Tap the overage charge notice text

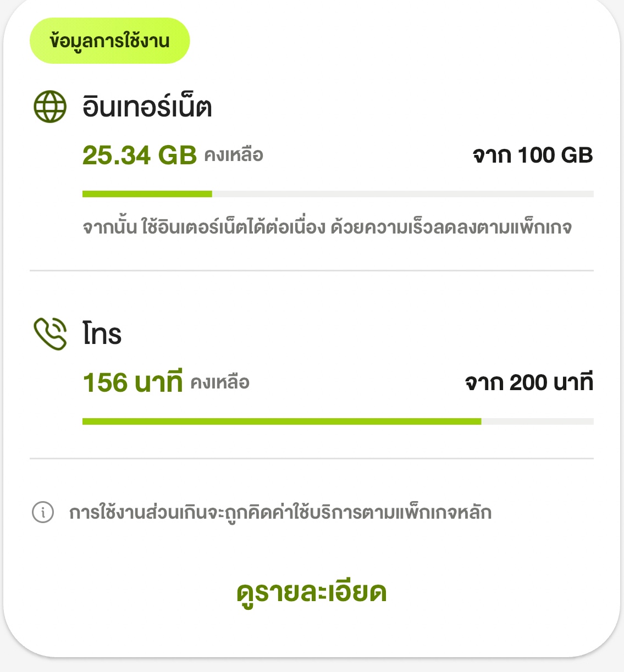pyautogui.click(x=280, y=512)
